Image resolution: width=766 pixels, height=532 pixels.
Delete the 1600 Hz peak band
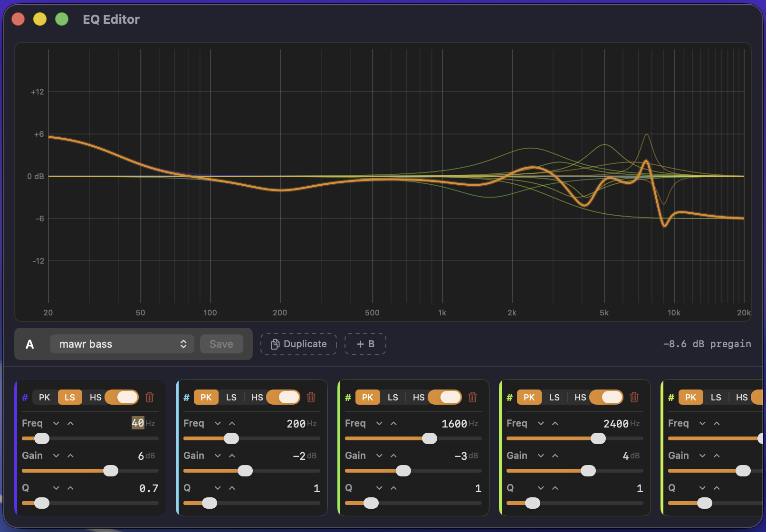(x=473, y=397)
